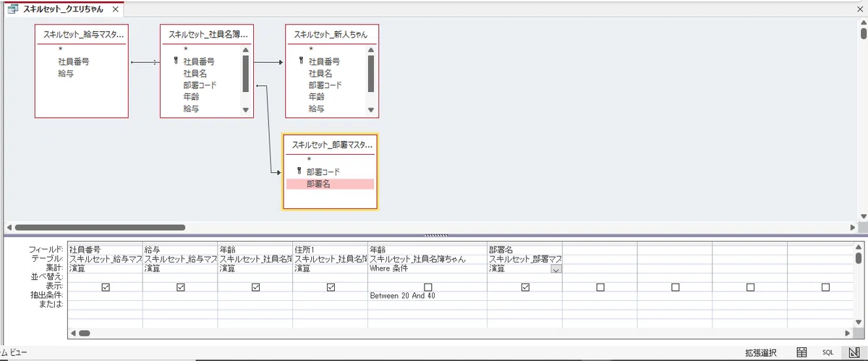Viewport: 868px width, 361px height.
Task: Select highlighted 部署名 field in 部署マスタ table
Action: click(x=331, y=184)
